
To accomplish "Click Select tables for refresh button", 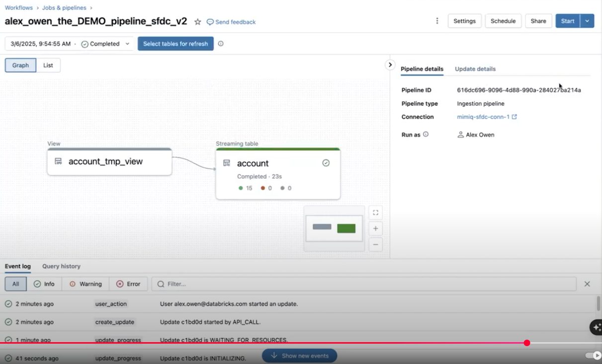I will click(175, 44).
